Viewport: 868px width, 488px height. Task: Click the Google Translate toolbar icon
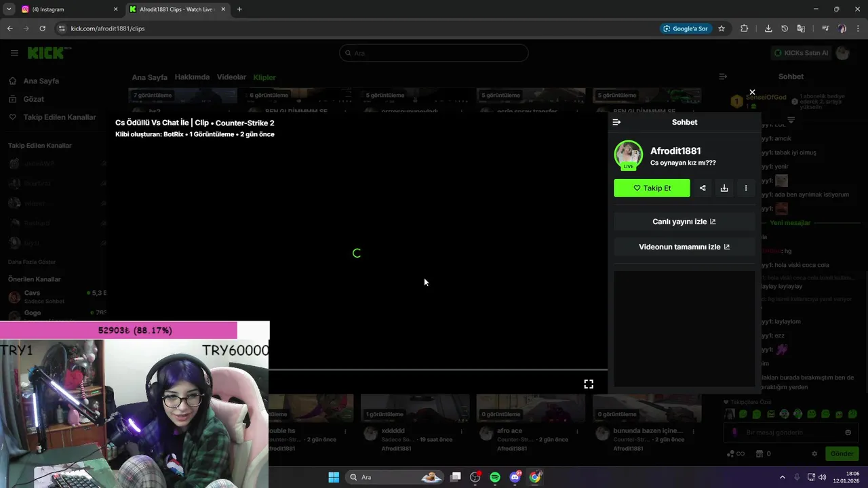click(x=801, y=28)
